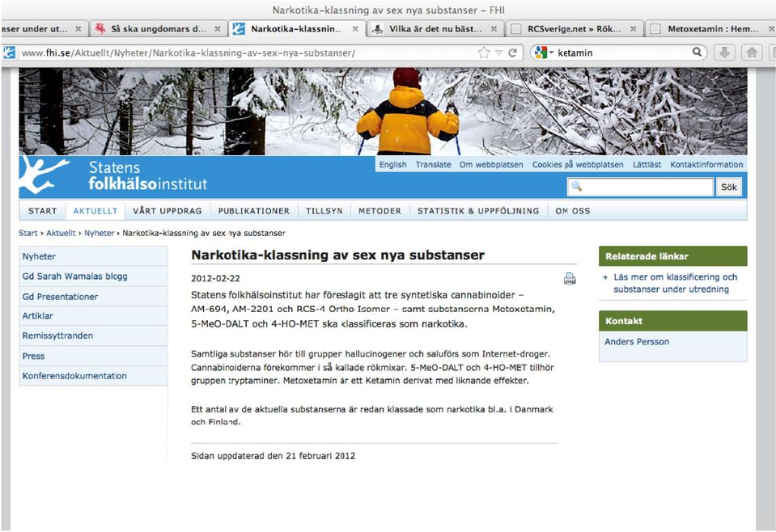Click the site search input field
This screenshot has width=776, height=532.
click(x=640, y=187)
